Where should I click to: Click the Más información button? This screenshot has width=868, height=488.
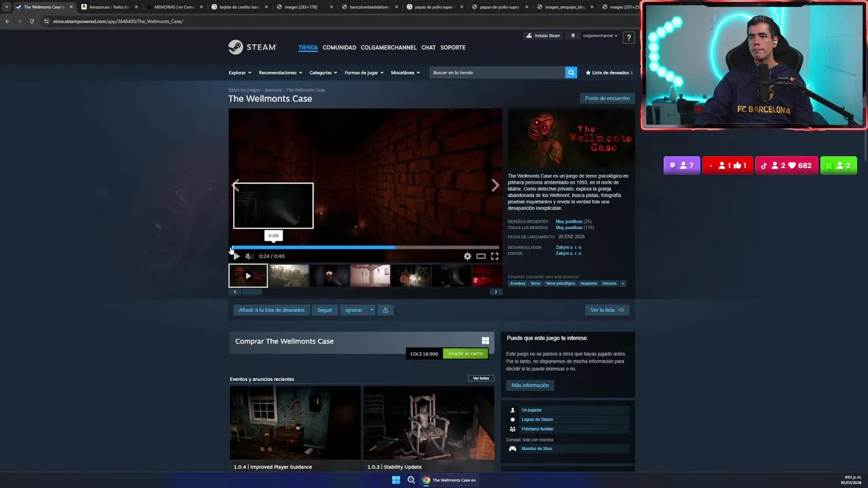coord(530,385)
